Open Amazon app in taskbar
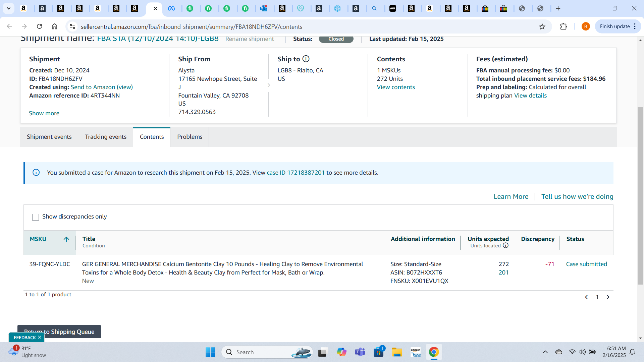Image resolution: width=644 pixels, height=362 pixels. pos(416,352)
